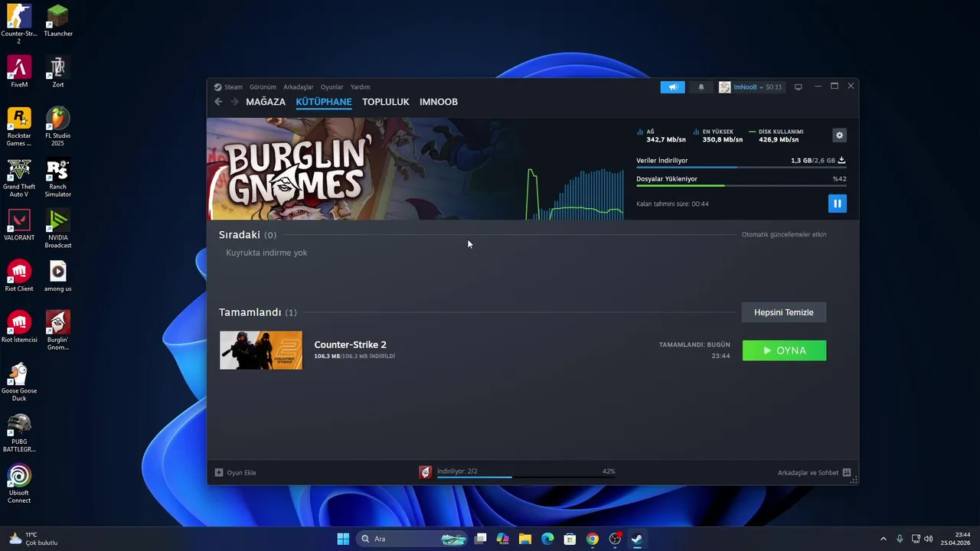Image resolution: width=980 pixels, height=551 pixels.
Task: Click the Sıradaki section header
Action: click(247, 235)
